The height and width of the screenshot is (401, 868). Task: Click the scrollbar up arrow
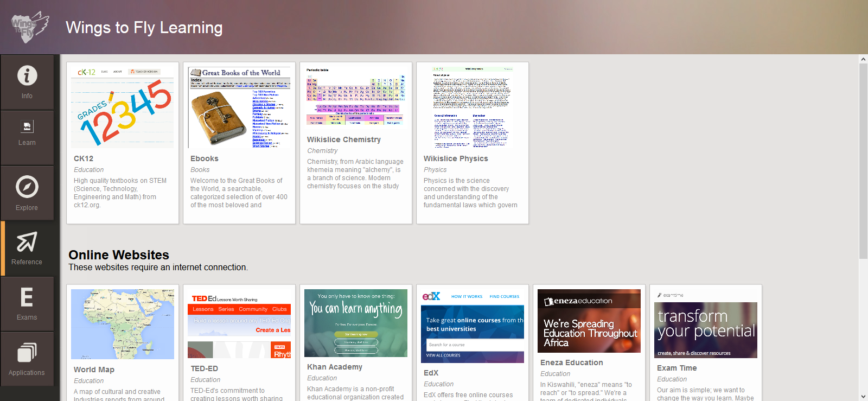pos(863,59)
